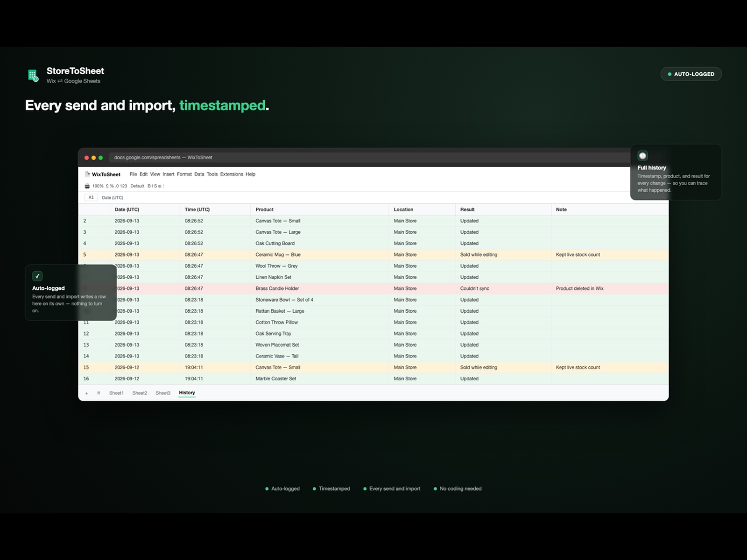Click the Ceramic Vase — Tall cell

click(320, 356)
